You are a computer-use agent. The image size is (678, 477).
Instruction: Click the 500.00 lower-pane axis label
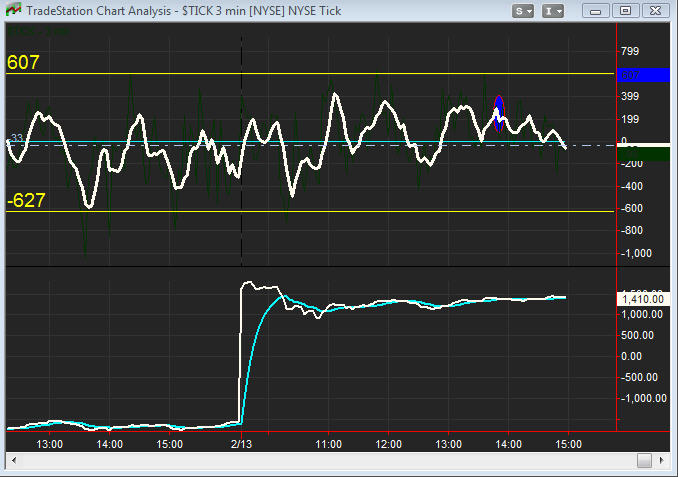tap(637, 336)
